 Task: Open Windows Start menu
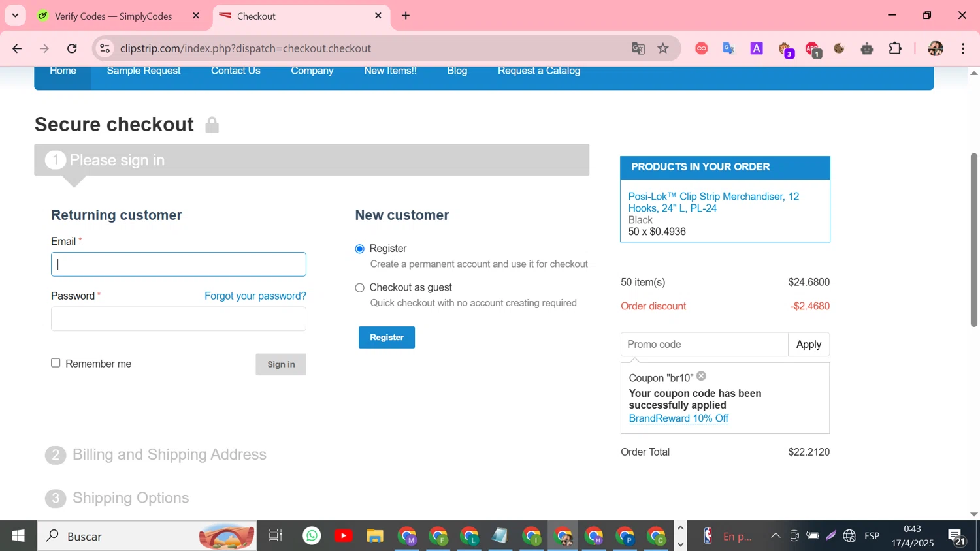[18, 536]
